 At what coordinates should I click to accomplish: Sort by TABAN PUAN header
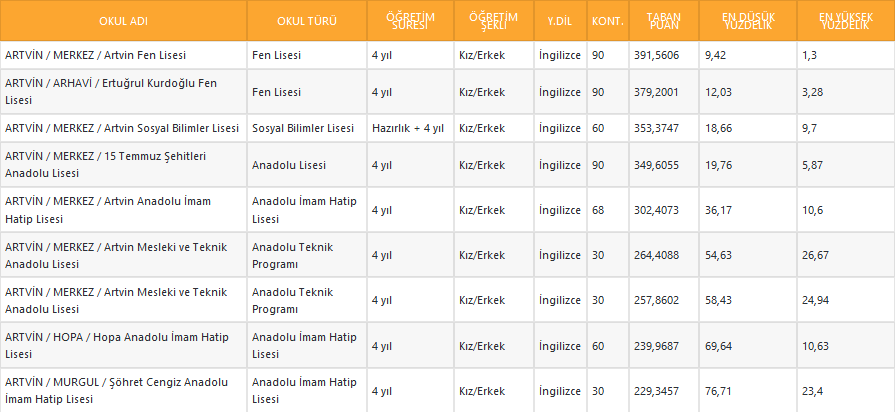coord(663,21)
